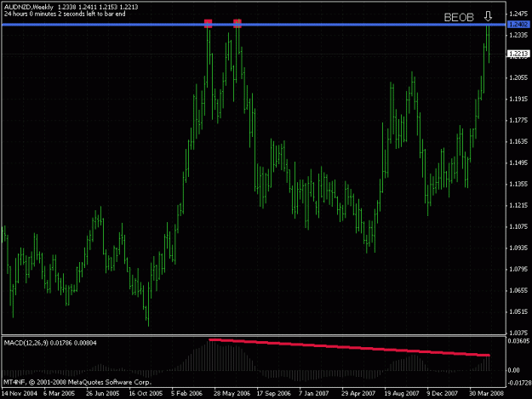The height and width of the screenshot is (399, 532).
Task: Click the white 1.2213 current price tag
Action: pos(518,54)
